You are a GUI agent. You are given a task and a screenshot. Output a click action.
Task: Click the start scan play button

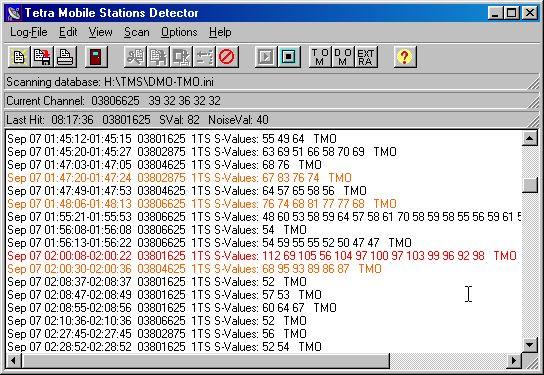coord(266,57)
